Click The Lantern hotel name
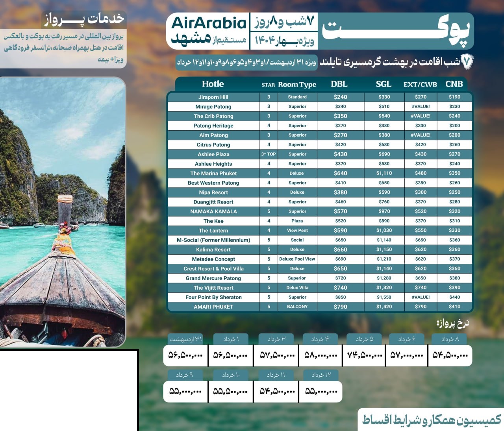 pos(213,231)
